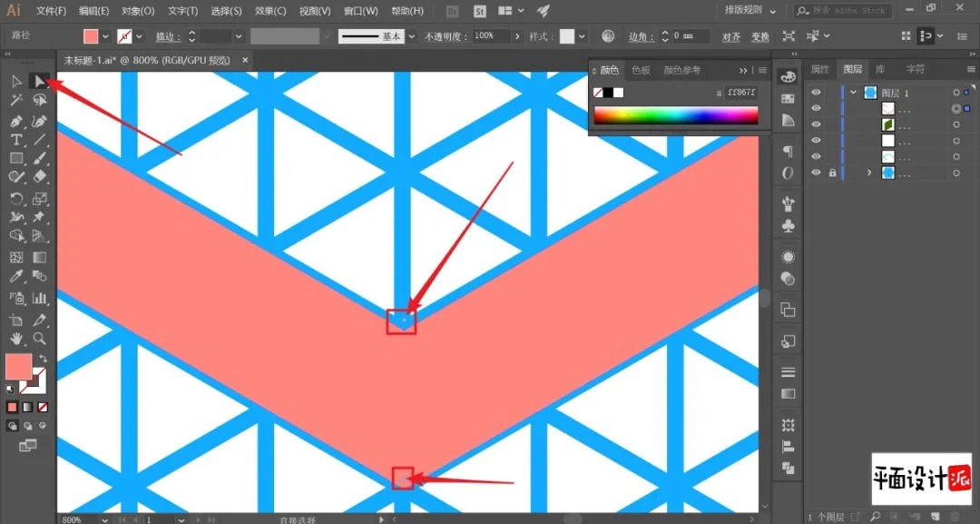Viewport: 980px width, 524px height.
Task: Select the Zoom tool
Action: click(x=40, y=339)
